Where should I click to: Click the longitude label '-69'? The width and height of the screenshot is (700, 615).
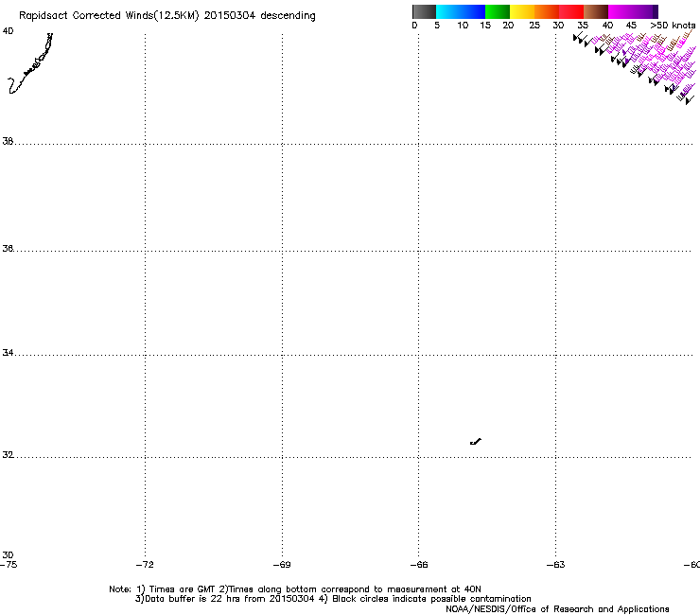282,565
